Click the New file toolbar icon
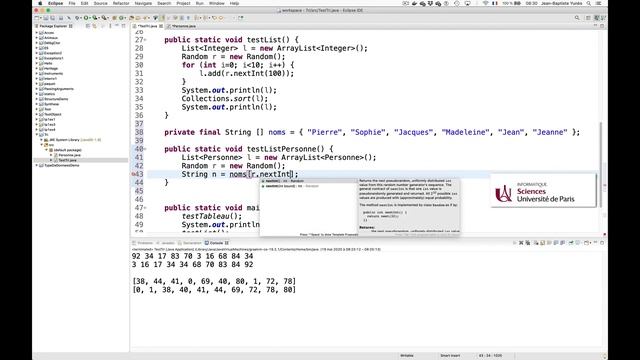 (37, 18)
